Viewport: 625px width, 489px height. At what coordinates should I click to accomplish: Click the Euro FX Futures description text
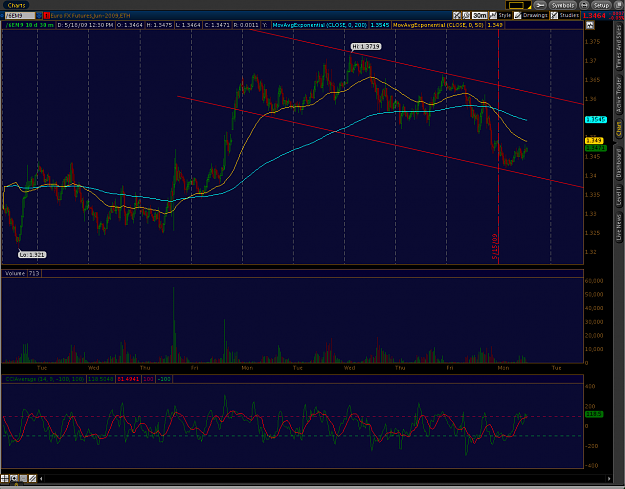pos(90,16)
